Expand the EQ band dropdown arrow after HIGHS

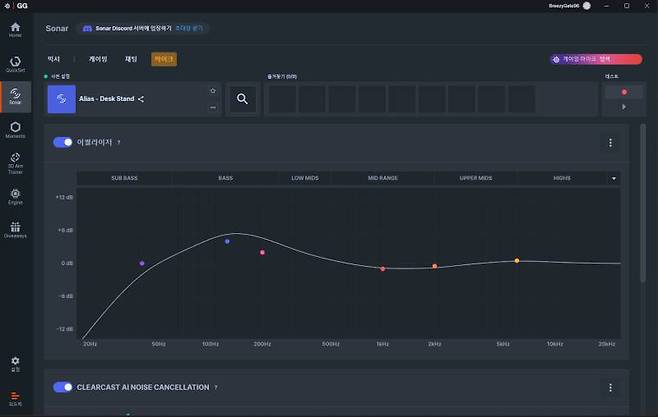coord(614,179)
